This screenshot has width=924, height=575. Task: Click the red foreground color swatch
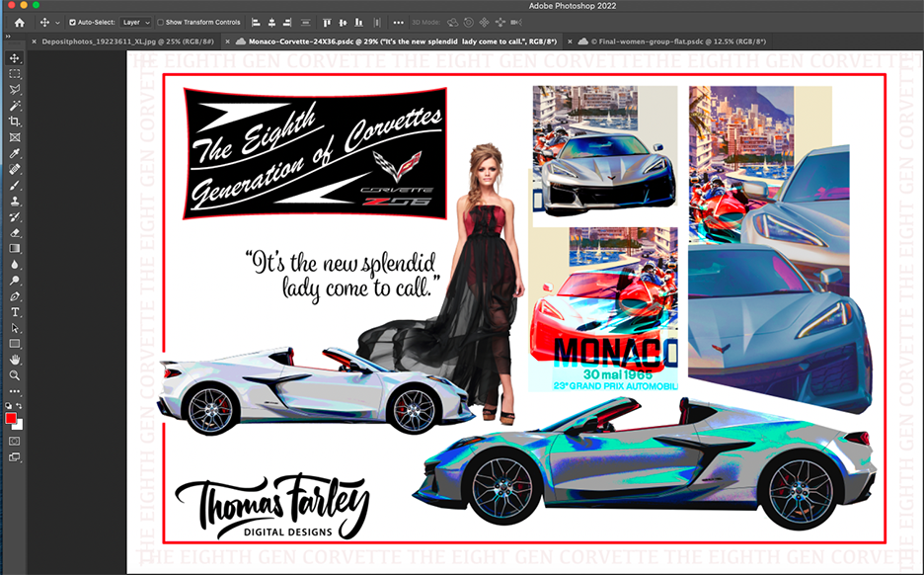click(10, 418)
